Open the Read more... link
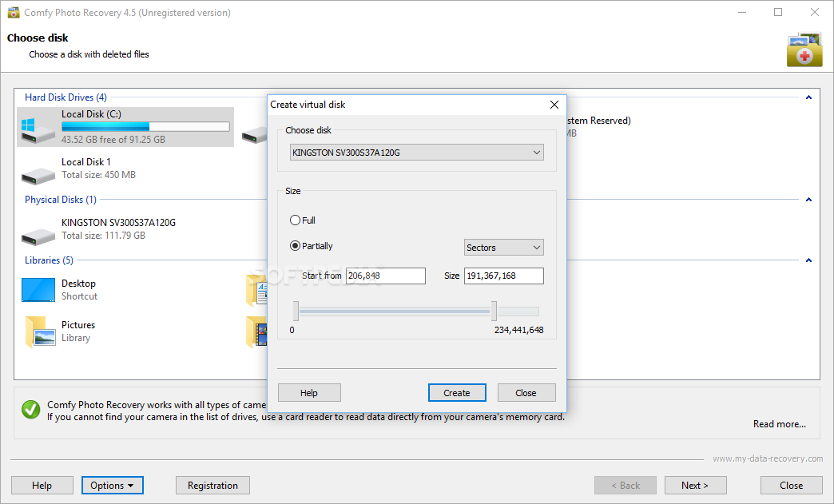834x504 pixels. (779, 423)
